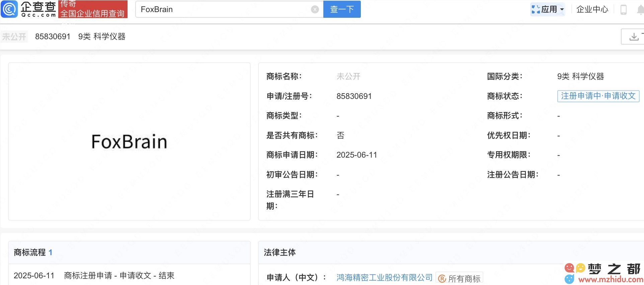Clear the FoxBrain search field
Viewport: 644px width, 285px height.
pyautogui.click(x=315, y=9)
